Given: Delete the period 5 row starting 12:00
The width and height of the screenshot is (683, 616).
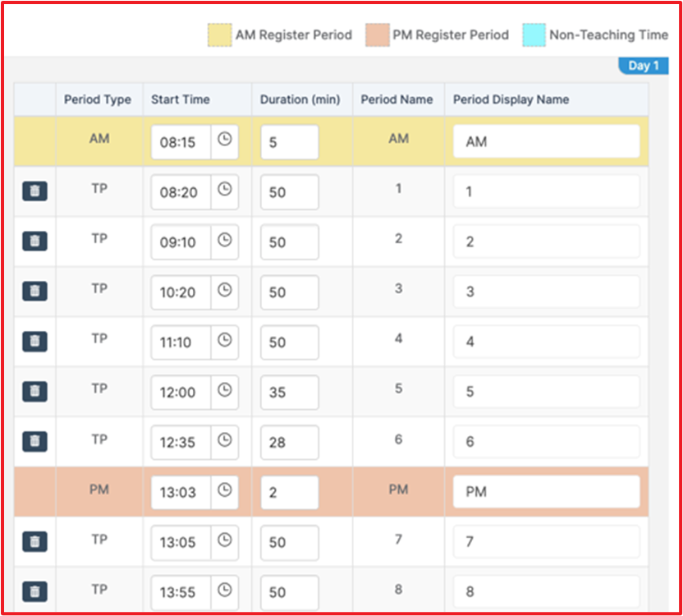Looking at the screenshot, I should [x=34, y=391].
